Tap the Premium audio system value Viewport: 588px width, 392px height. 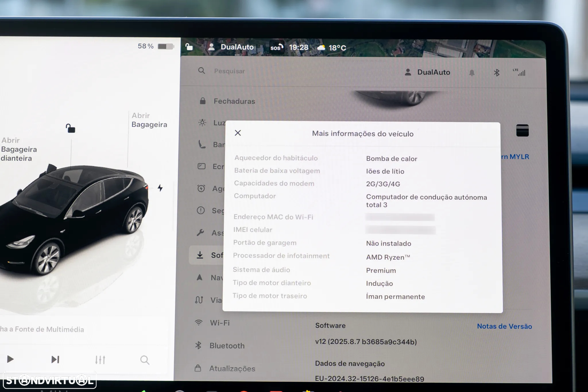coord(381,271)
